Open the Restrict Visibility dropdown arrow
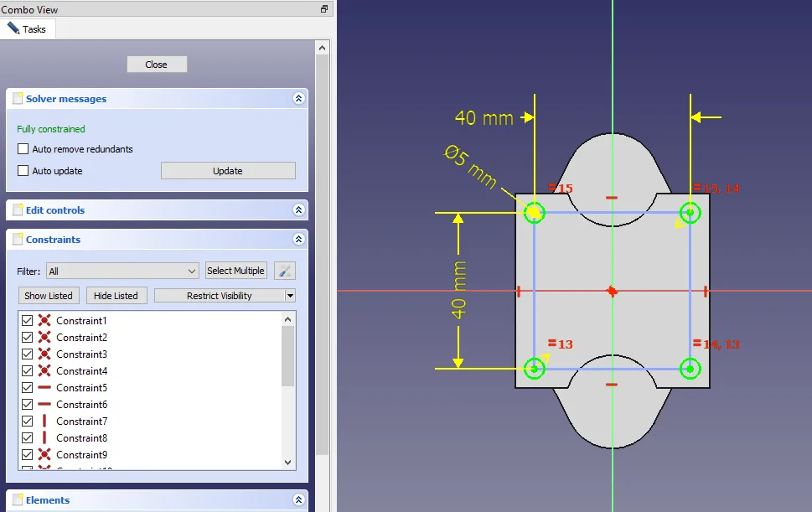Screen dimensions: 812x512 pyautogui.click(x=290, y=296)
